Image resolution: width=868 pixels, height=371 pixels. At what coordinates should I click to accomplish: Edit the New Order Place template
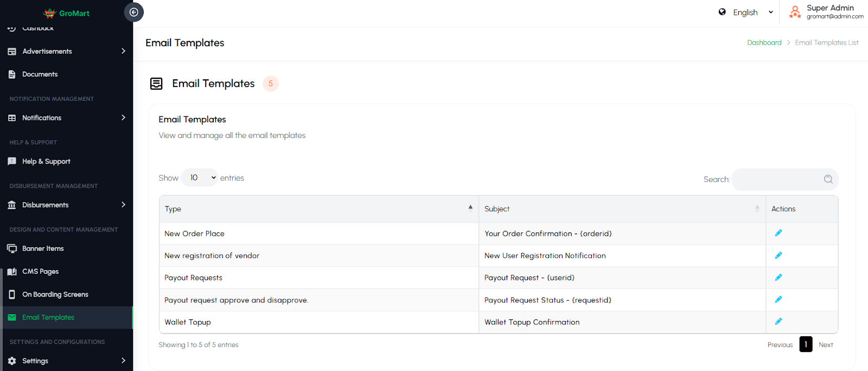(778, 233)
